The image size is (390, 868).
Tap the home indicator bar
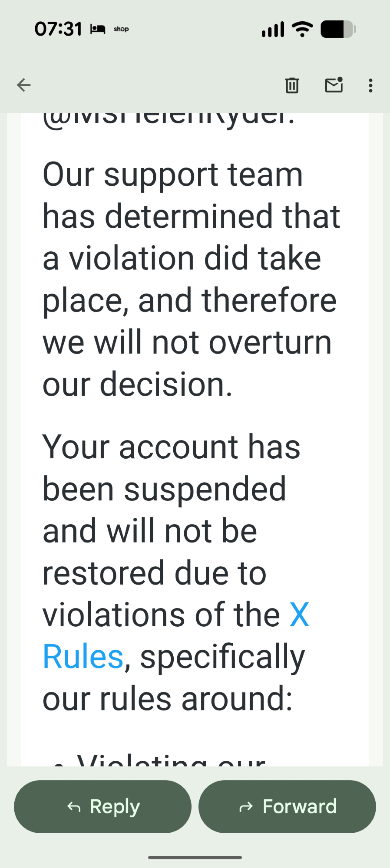click(195, 857)
